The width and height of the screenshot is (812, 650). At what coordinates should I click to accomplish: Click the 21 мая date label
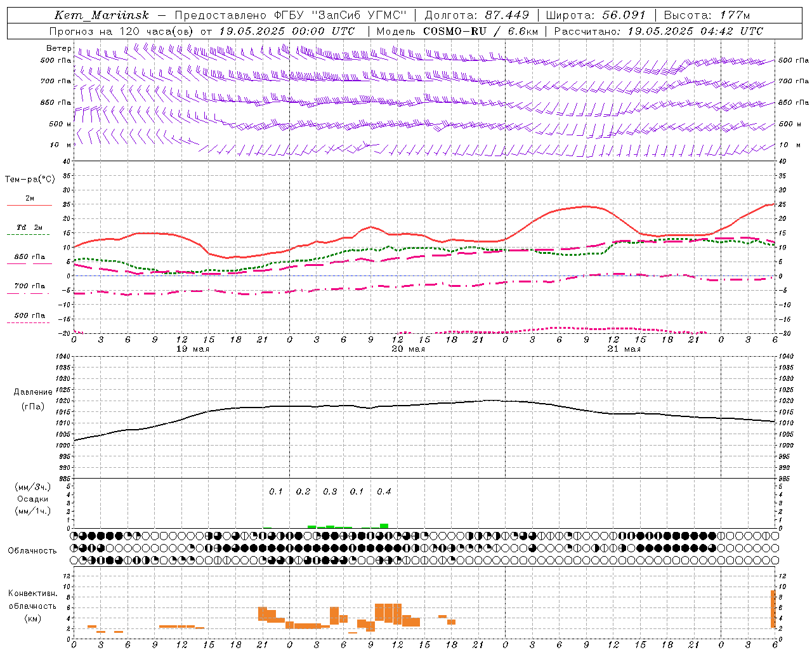point(624,349)
